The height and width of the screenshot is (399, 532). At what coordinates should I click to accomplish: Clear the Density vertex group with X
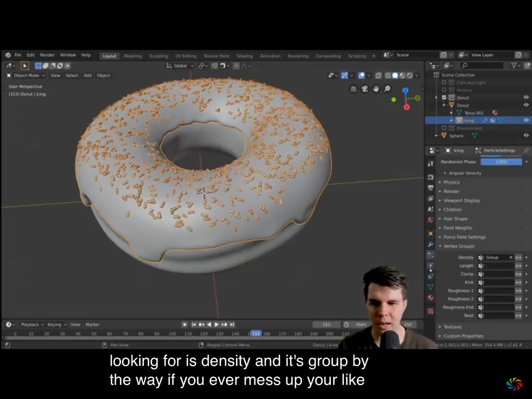click(511, 257)
